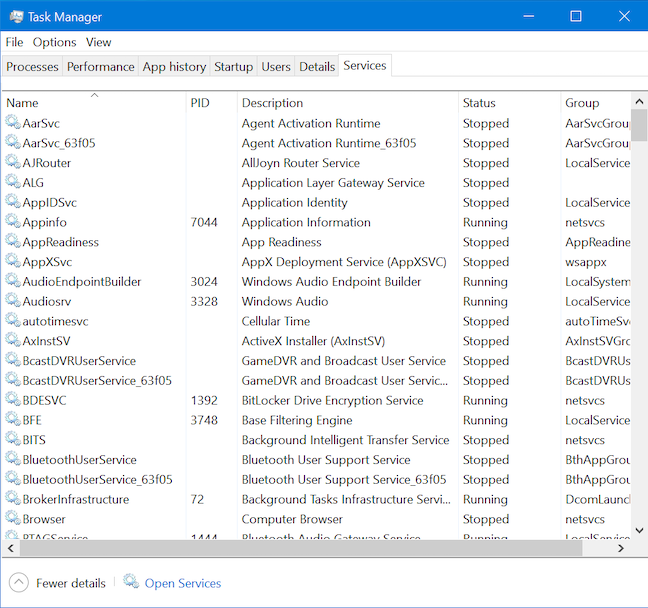
Task: Click the service icon beside BFE
Action: 13,420
